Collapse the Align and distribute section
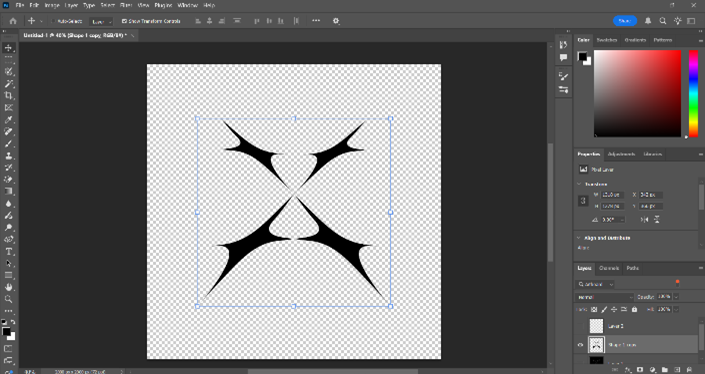This screenshot has width=705, height=374. [579, 238]
